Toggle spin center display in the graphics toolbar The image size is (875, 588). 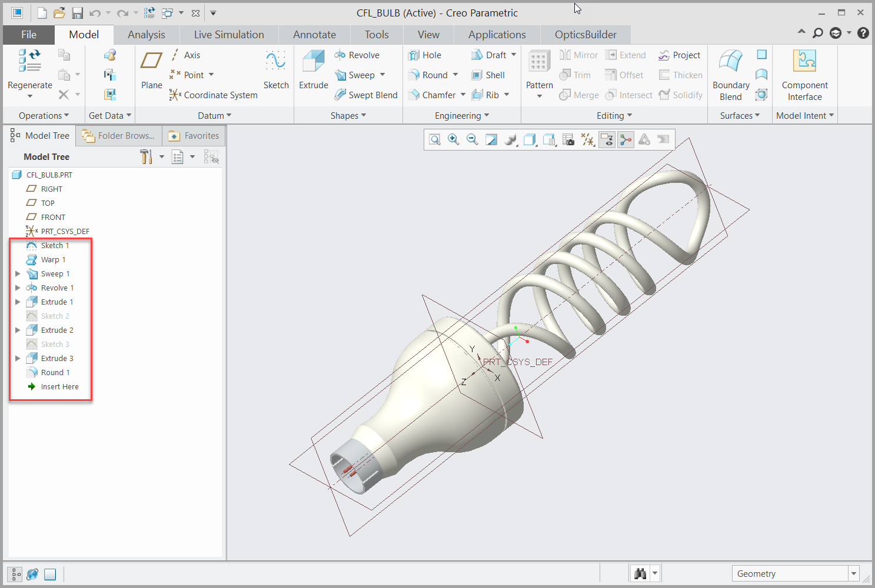626,139
